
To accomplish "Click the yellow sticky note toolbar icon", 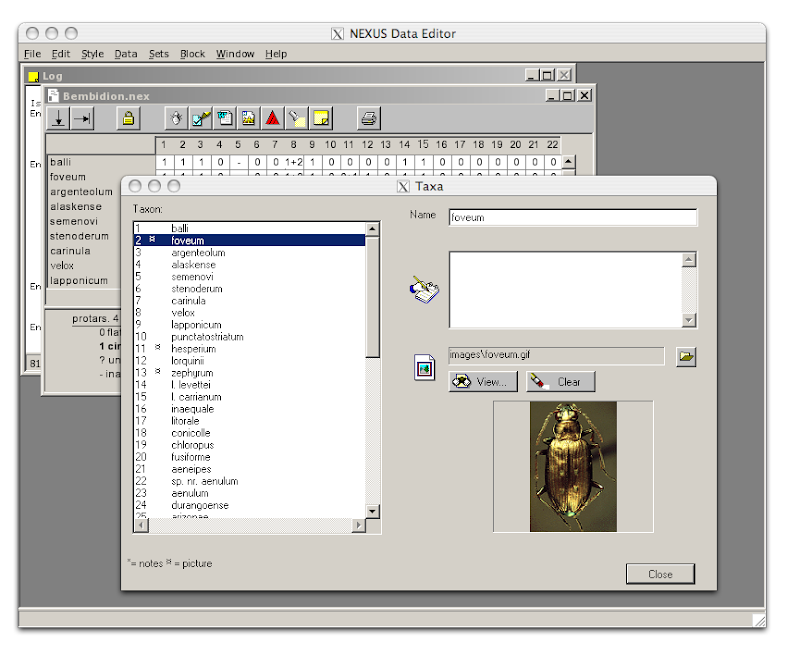I will pyautogui.click(x=321, y=119).
